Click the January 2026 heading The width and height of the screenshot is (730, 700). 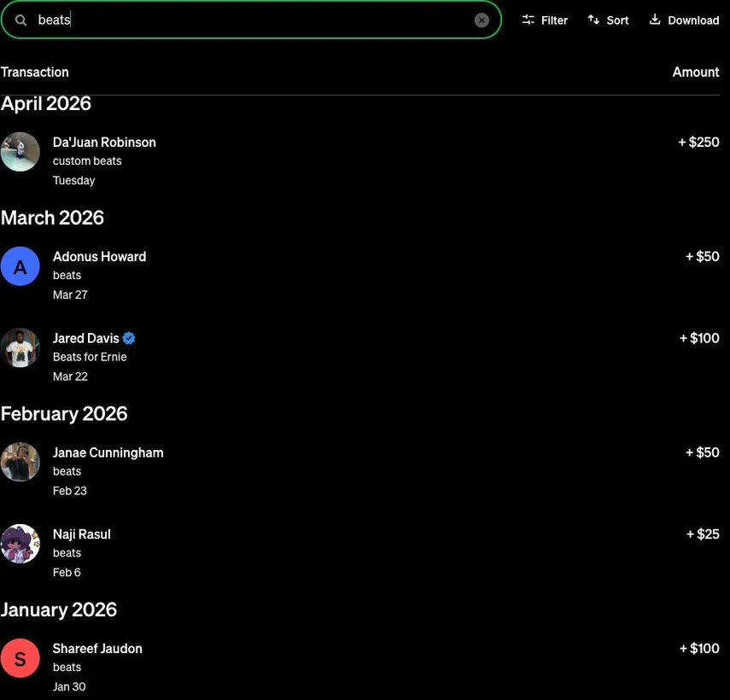coord(59,610)
